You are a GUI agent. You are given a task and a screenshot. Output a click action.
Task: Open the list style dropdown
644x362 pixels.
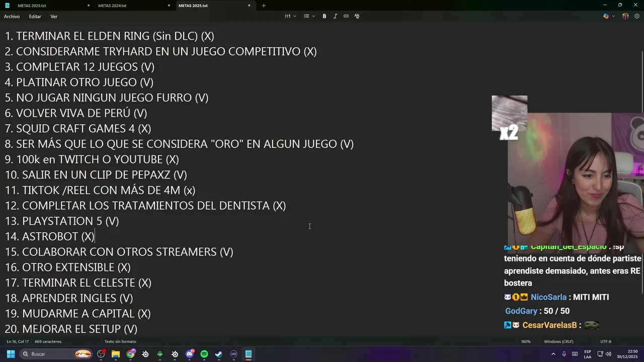309,16
